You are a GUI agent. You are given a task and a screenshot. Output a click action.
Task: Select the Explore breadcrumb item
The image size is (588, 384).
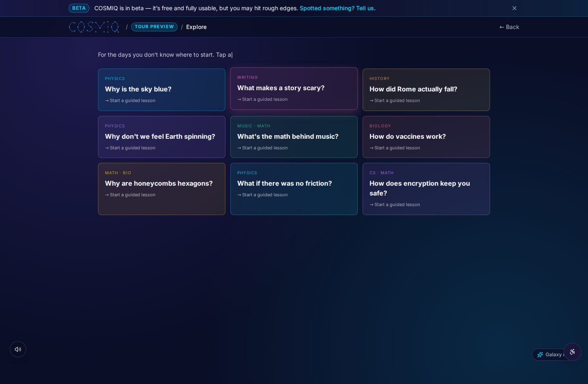click(196, 27)
